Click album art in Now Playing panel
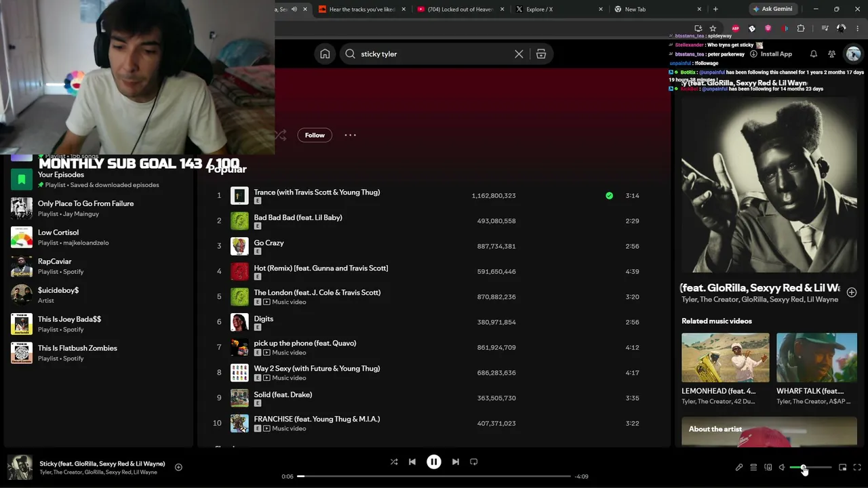The width and height of the screenshot is (868, 488). [769, 185]
